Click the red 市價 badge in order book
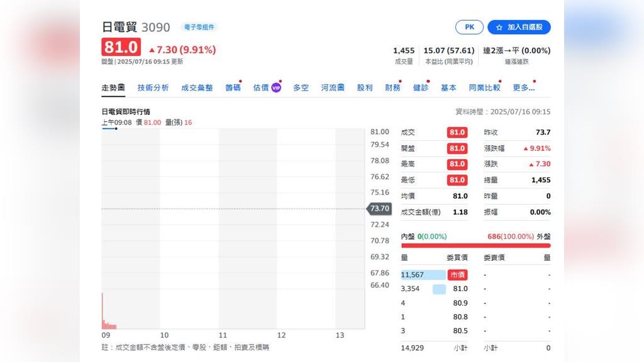The image size is (644, 362). [x=457, y=275]
